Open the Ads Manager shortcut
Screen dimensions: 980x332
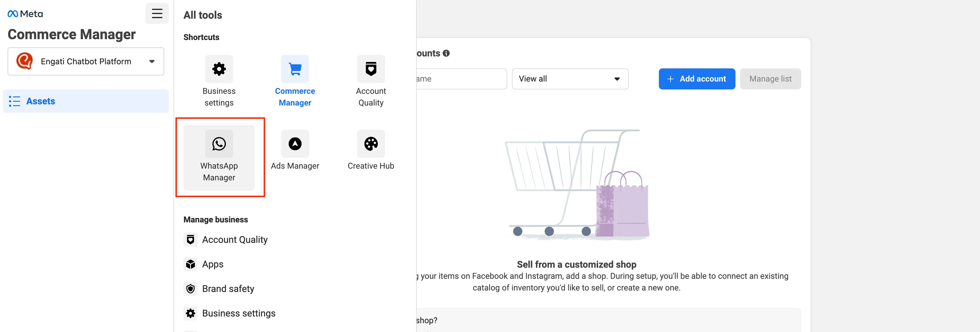point(295,144)
